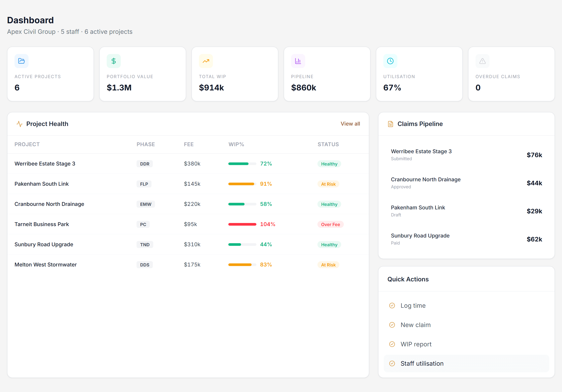Viewport: 562px width, 392px height.
Task: Click the WIP% column header
Action: [236, 144]
